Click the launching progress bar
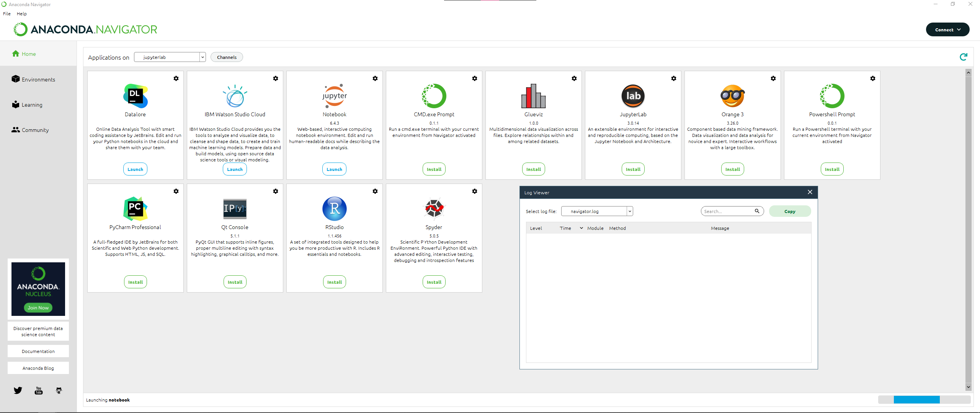The width and height of the screenshot is (980, 413). click(x=924, y=400)
